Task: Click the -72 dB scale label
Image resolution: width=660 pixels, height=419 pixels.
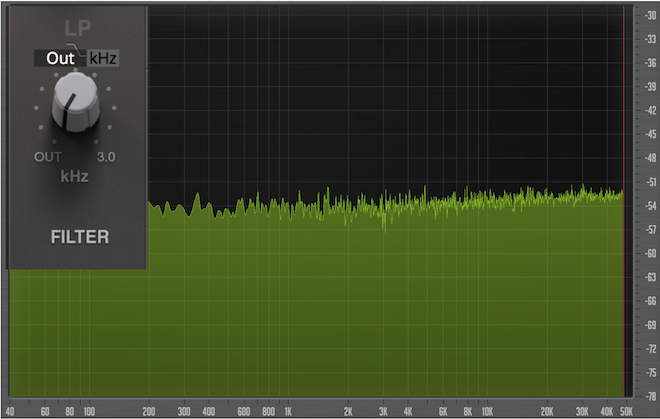Action: click(650, 349)
